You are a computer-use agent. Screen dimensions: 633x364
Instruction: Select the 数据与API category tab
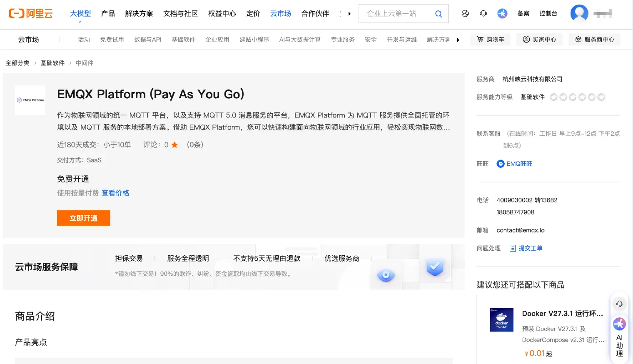(147, 40)
